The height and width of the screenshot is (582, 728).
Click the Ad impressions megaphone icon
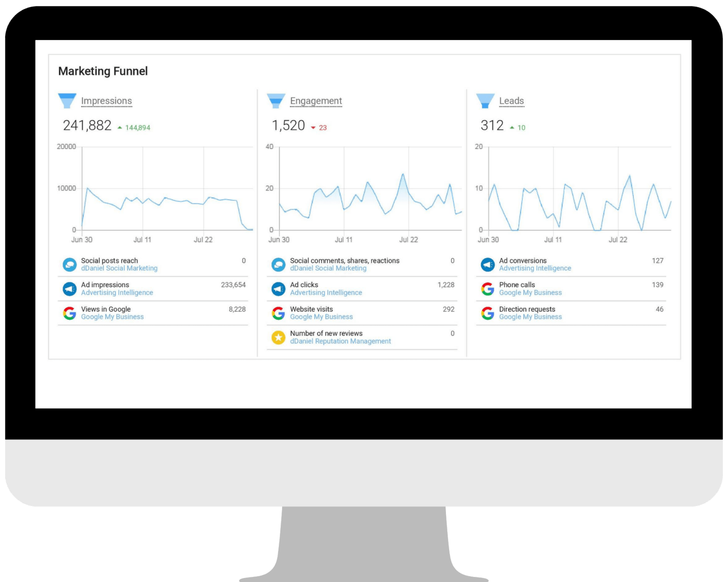pos(70,289)
